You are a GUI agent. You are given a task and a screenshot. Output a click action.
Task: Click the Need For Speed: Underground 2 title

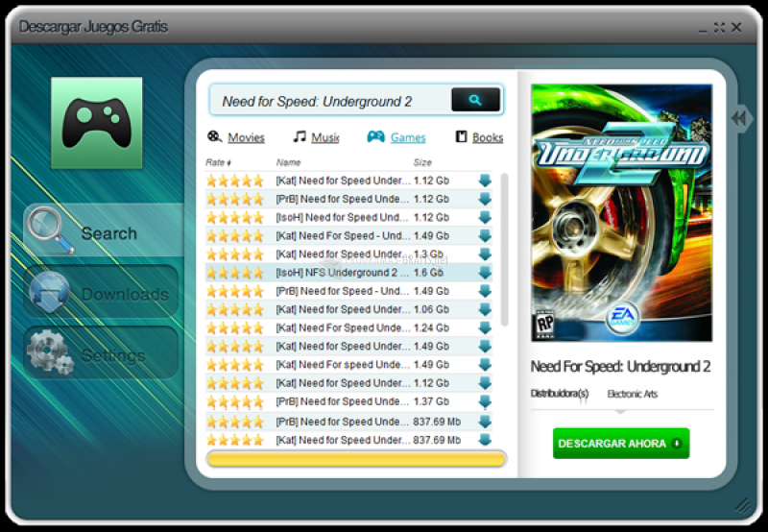[620, 367]
